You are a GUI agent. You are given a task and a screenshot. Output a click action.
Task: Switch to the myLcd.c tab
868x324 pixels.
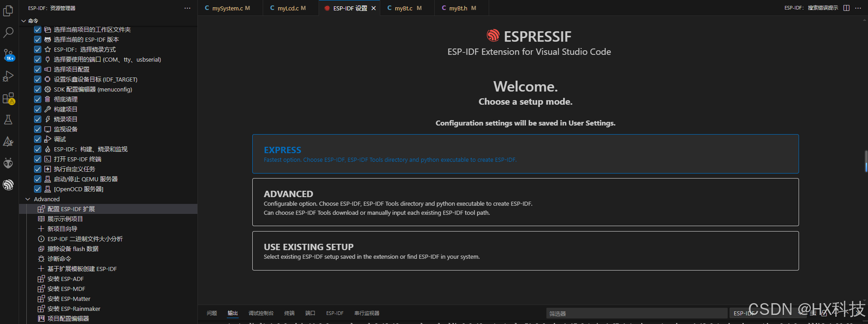[x=290, y=8]
